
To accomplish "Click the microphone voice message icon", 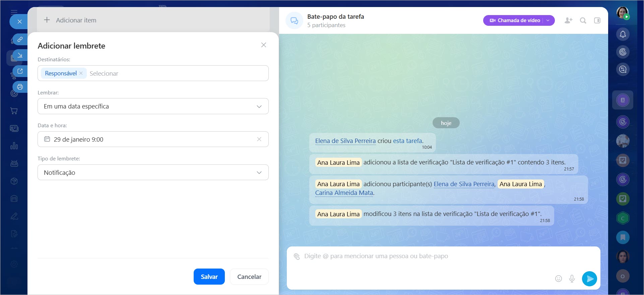I will [572, 279].
